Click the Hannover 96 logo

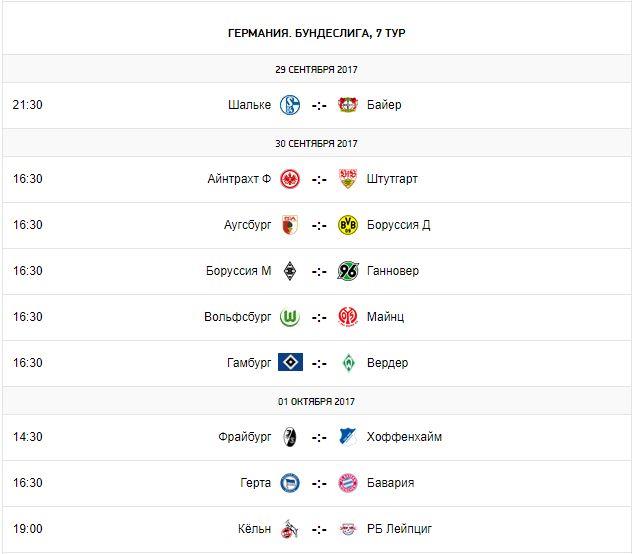coord(348,271)
